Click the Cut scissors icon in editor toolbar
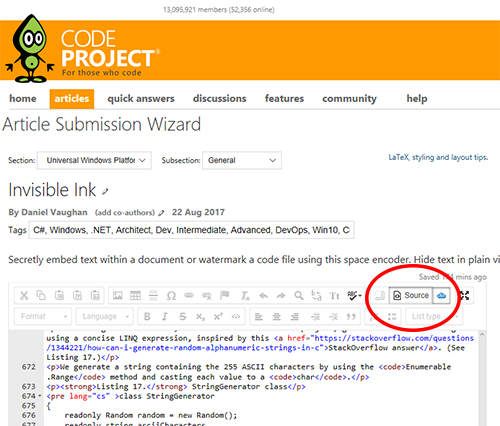This screenshot has height=426, width=500. pyautogui.click(x=24, y=296)
